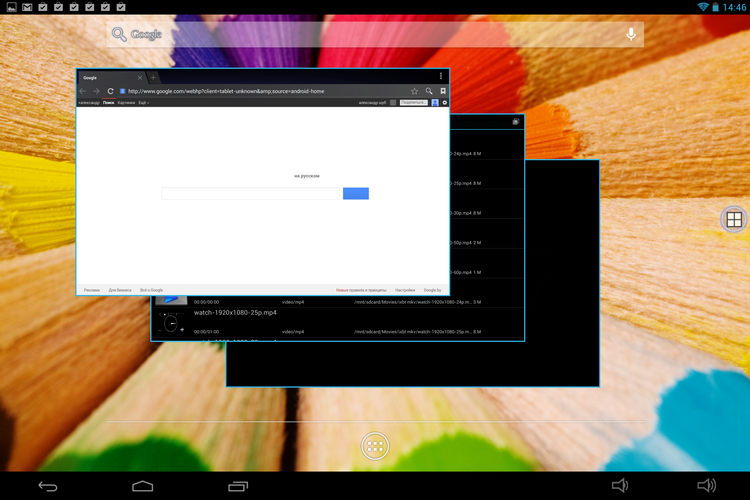
Task: Open the Картинки link in Google bar
Action: click(x=126, y=102)
